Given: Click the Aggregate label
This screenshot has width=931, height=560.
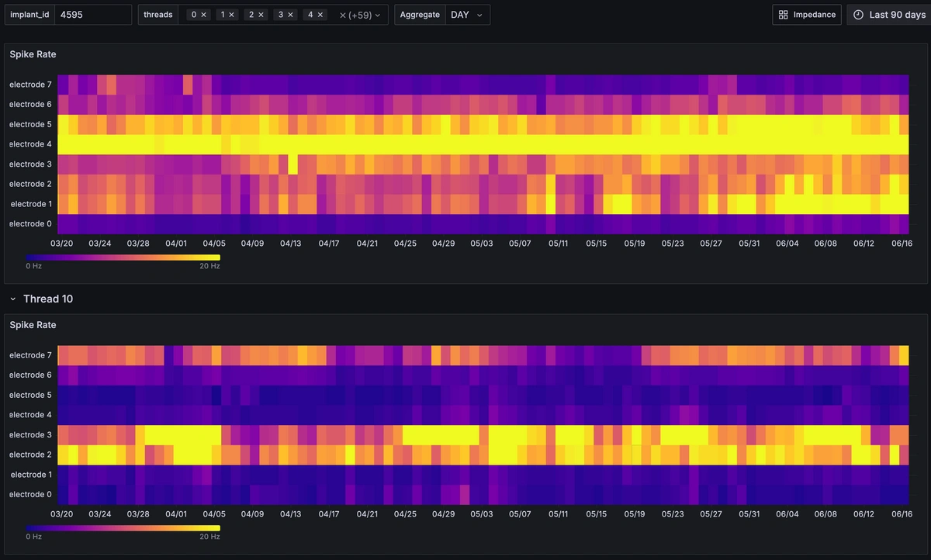Looking at the screenshot, I should 419,14.
